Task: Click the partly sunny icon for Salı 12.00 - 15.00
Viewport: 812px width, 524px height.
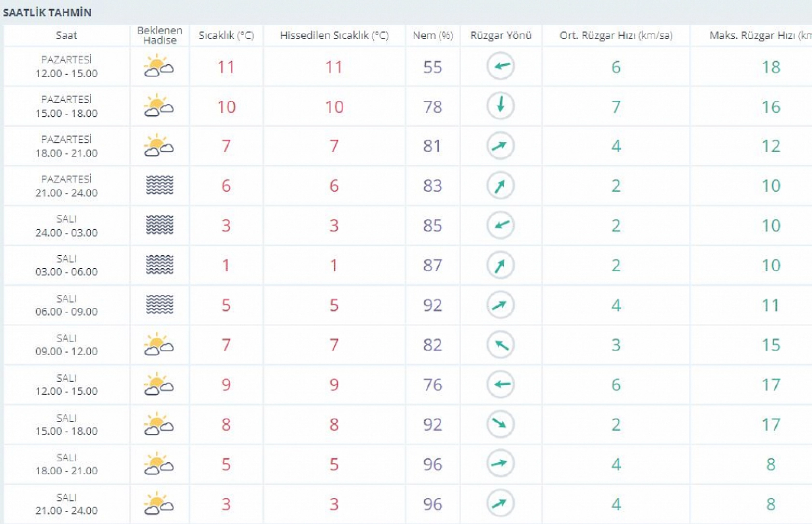Action: coord(159,385)
